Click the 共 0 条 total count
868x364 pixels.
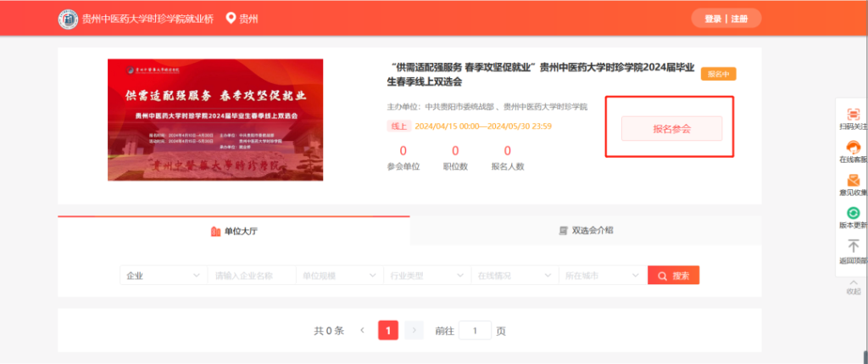coord(329,331)
